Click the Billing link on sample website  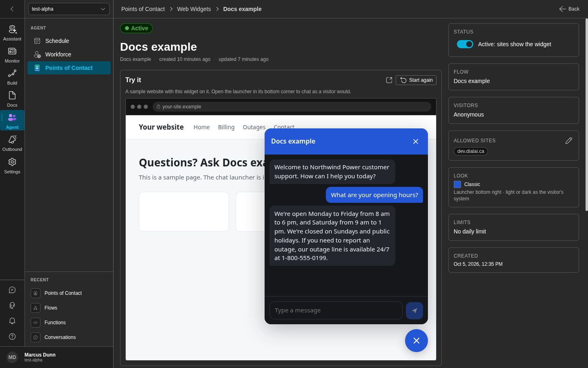pos(226,127)
